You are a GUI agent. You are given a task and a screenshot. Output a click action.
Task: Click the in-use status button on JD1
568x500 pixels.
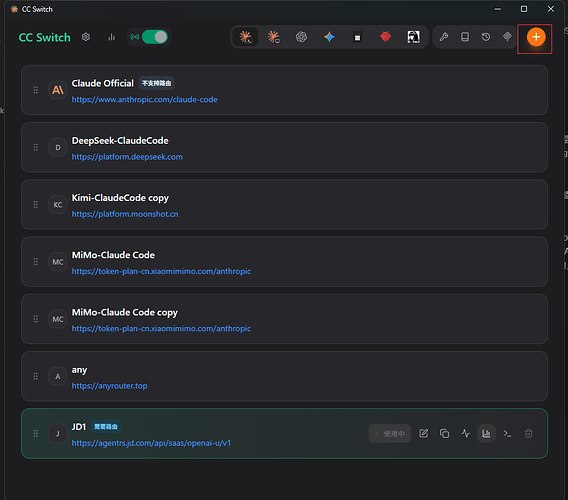pos(390,433)
